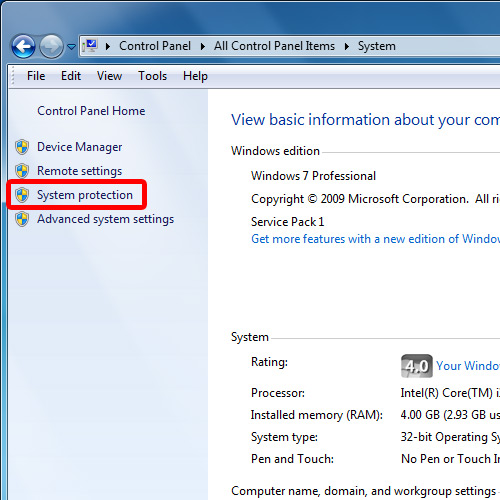
Task: Click Service Pack 1 text
Action: [x=287, y=222]
